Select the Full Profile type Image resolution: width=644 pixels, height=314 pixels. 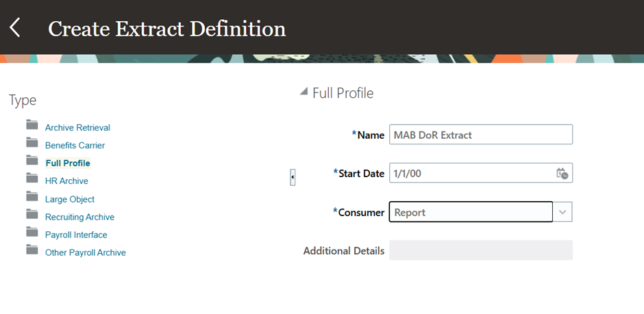68,163
